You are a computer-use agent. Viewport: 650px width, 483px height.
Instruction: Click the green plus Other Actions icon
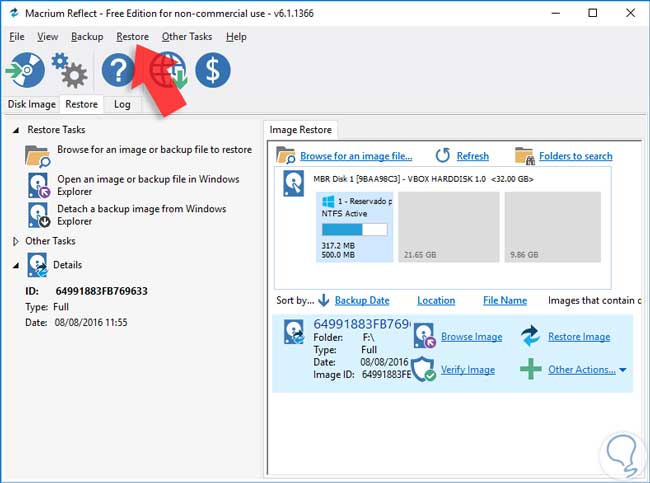coord(531,369)
